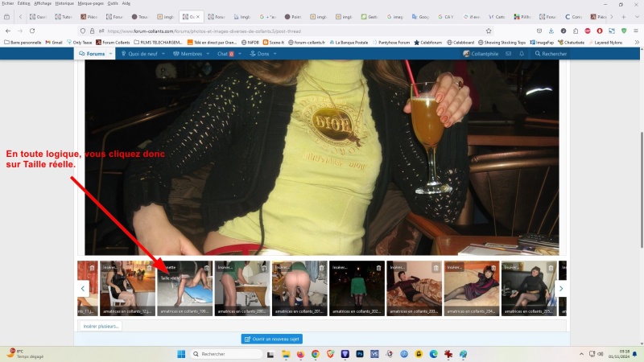Image resolution: width=644 pixels, height=362 pixels.
Task: Open the tracking protection shield icon
Action: click(x=83, y=31)
